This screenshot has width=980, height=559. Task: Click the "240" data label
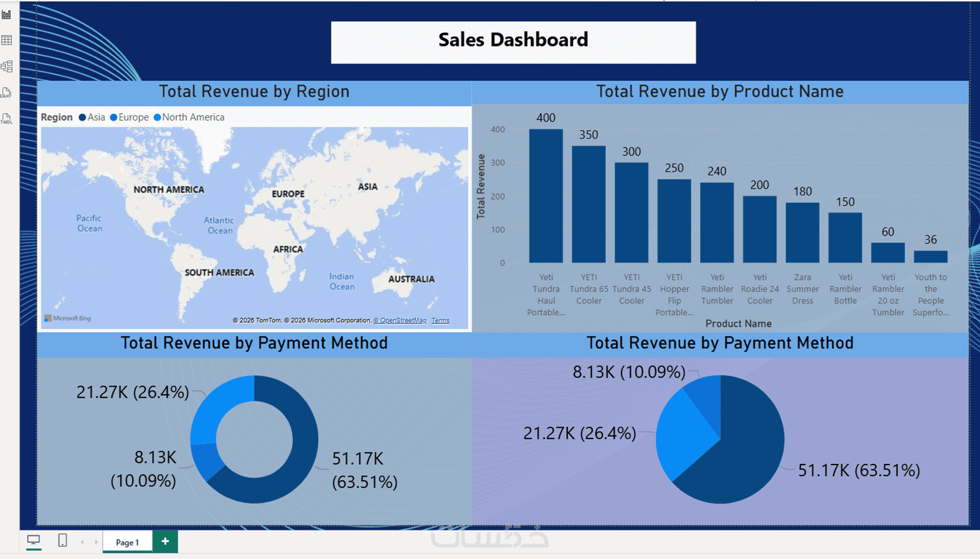[717, 172]
